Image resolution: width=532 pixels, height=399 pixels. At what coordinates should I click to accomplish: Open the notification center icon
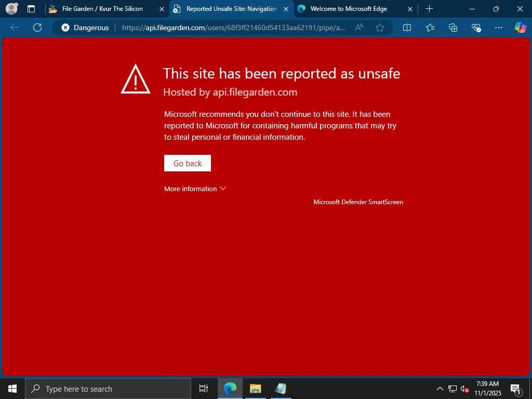515,389
